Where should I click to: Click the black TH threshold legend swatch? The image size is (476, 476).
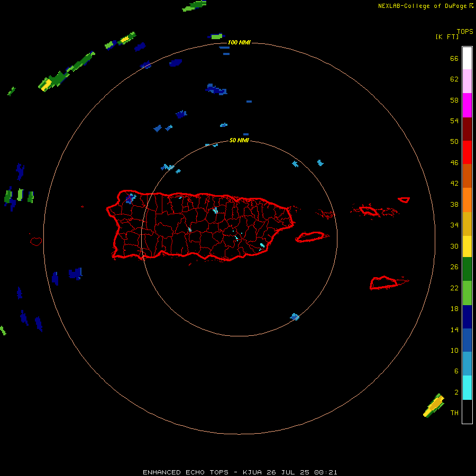pos(467,411)
